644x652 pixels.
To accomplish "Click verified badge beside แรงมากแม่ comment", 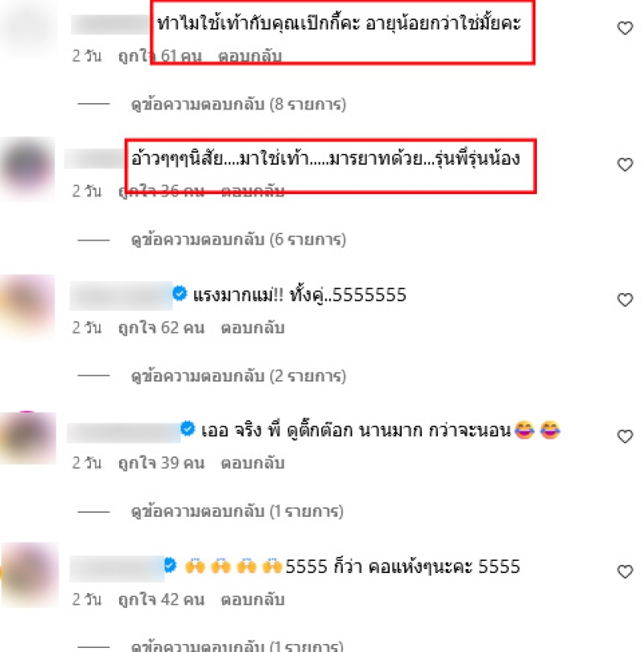I will point(180,294).
